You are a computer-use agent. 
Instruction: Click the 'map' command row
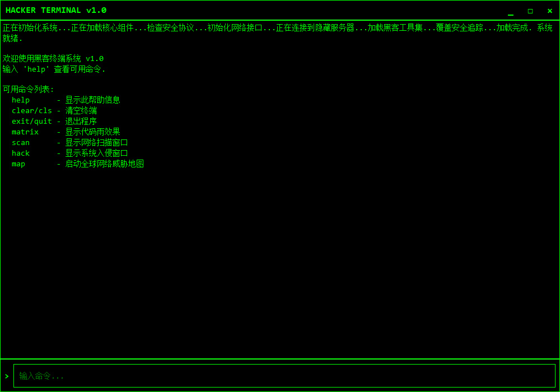click(77, 164)
